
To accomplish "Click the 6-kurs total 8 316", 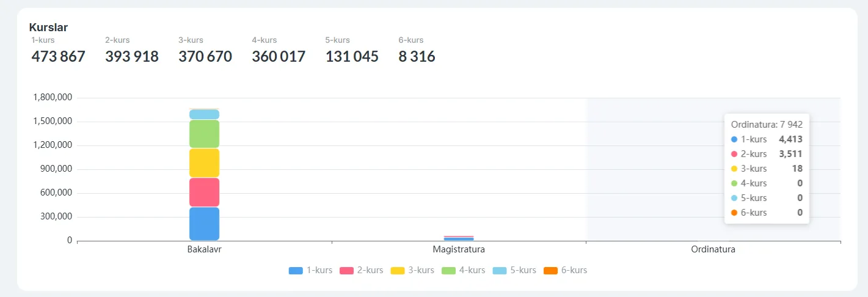I will [x=417, y=57].
